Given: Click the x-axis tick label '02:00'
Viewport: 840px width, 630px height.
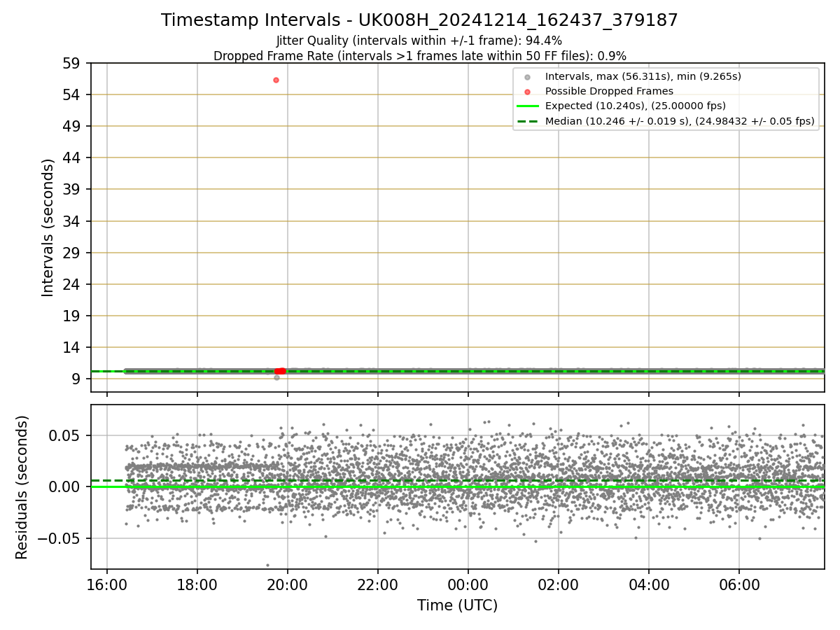Looking at the screenshot, I should click(558, 584).
